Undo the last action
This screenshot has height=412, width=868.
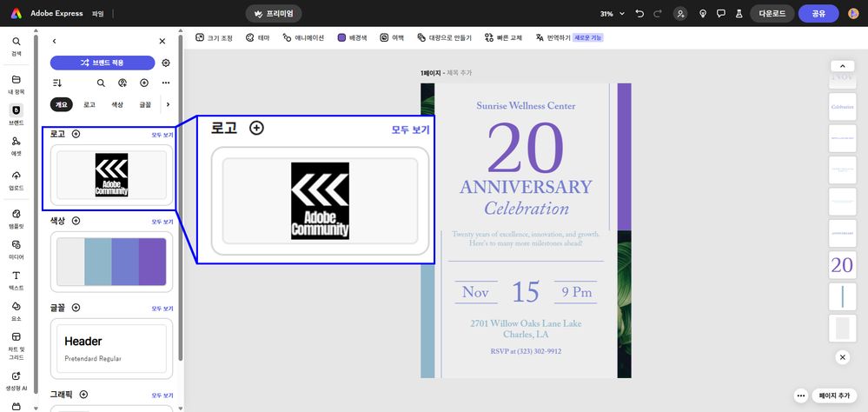click(x=640, y=14)
